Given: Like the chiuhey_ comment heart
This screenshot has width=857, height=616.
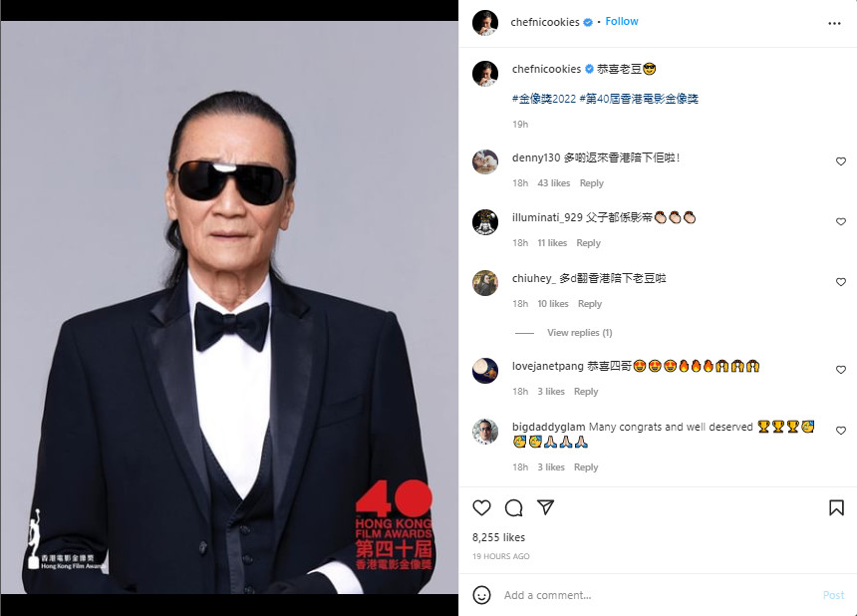Looking at the screenshot, I should [x=841, y=282].
